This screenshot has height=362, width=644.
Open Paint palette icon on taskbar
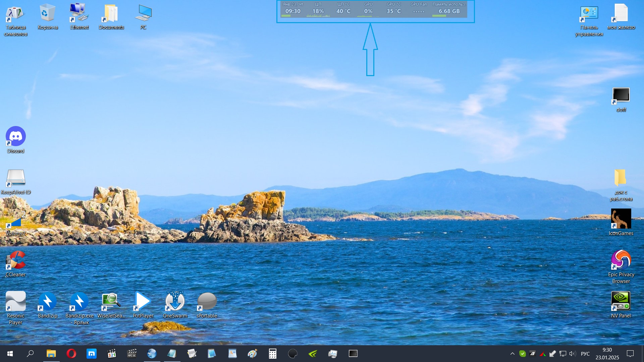click(x=252, y=354)
